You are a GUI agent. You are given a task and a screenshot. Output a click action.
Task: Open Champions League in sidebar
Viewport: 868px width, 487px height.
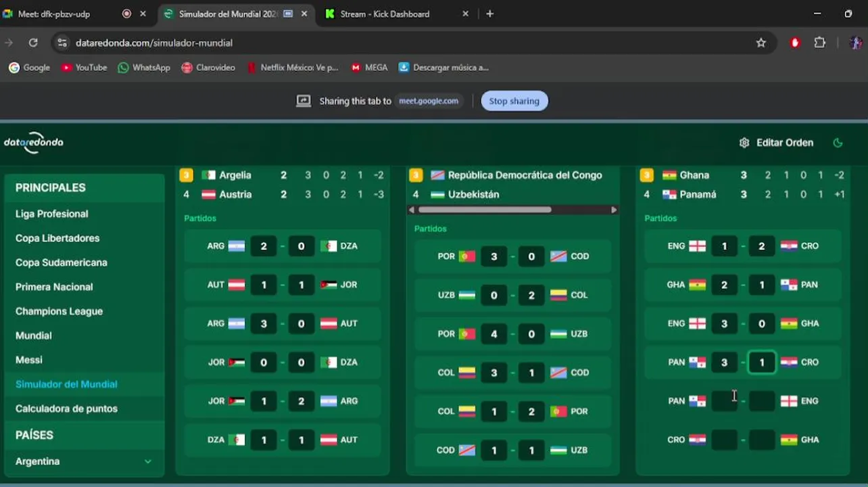pyautogui.click(x=59, y=311)
